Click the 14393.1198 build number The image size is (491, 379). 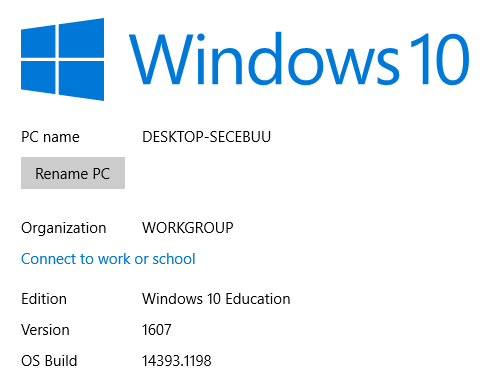coord(177,361)
